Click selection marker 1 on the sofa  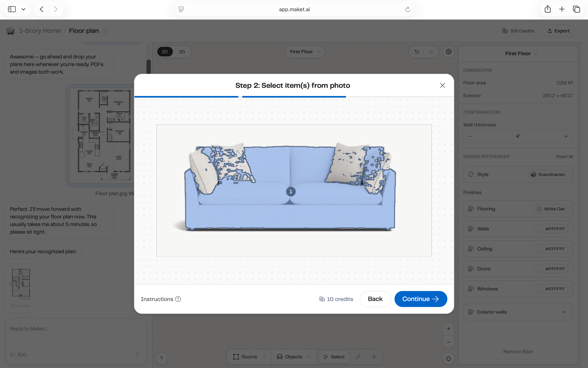click(291, 192)
